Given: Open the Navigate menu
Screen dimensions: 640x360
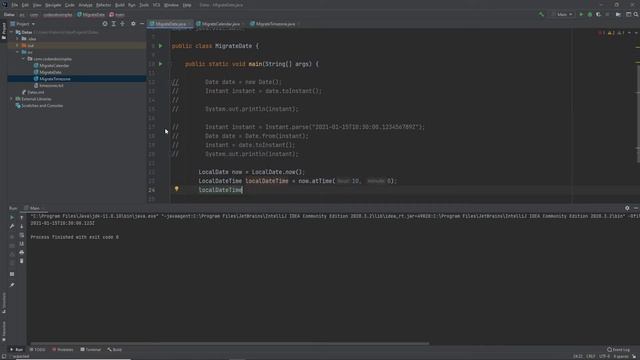Looking at the screenshot, I should pyautogui.click(x=53, y=5).
